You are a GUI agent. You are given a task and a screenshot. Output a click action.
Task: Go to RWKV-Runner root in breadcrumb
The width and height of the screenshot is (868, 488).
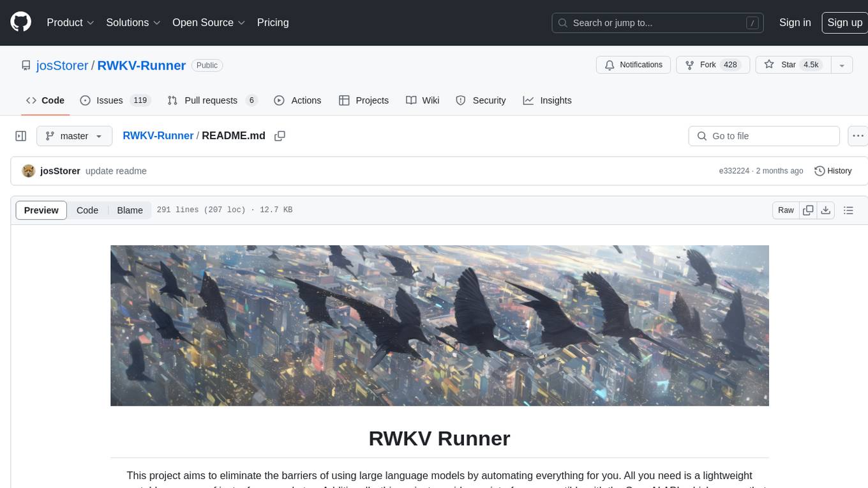pyautogui.click(x=158, y=135)
